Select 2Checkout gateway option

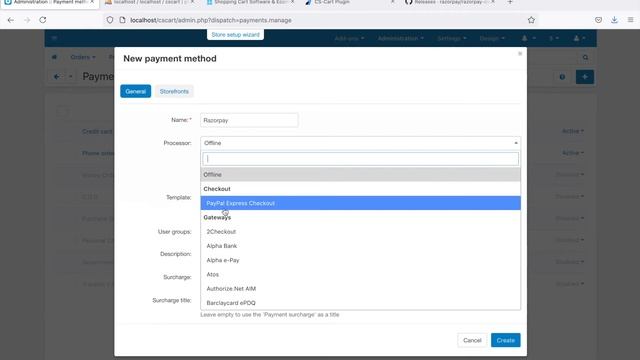point(360,232)
